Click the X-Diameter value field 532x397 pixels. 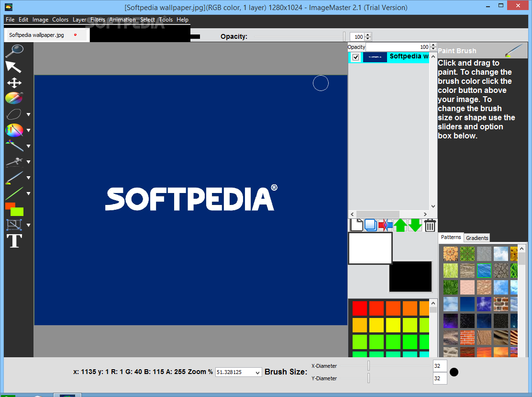(440, 366)
